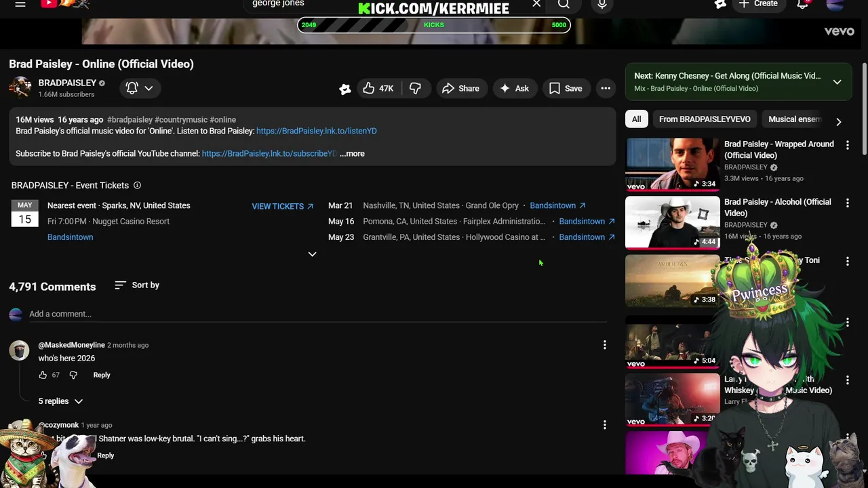This screenshot has height=488, width=868.
Task: Select the All filter chip
Action: pyautogui.click(x=637, y=119)
